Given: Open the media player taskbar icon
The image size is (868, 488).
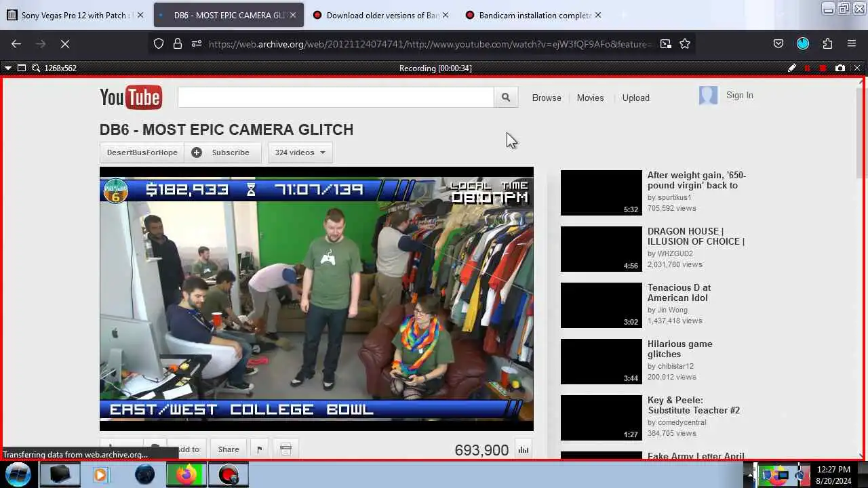Looking at the screenshot, I should (x=100, y=474).
